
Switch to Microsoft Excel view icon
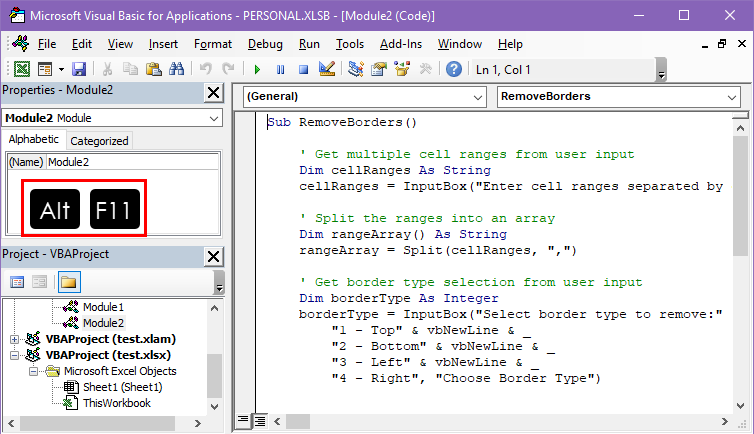(x=22, y=69)
